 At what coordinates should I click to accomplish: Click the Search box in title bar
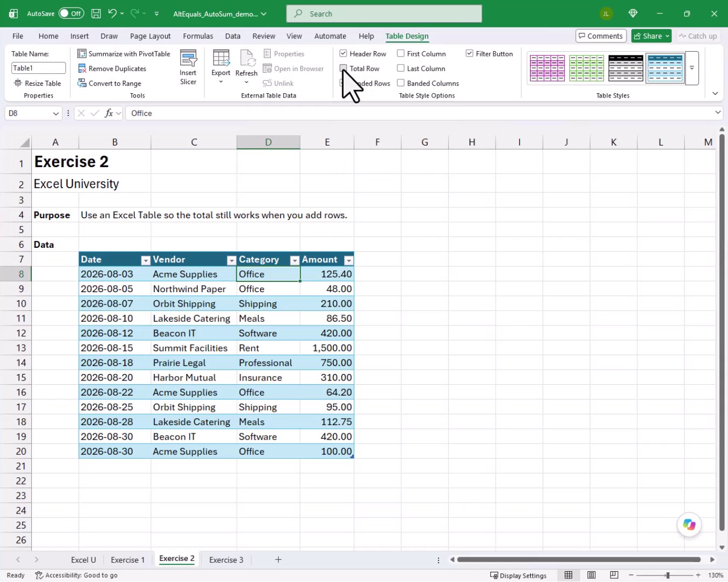point(384,13)
